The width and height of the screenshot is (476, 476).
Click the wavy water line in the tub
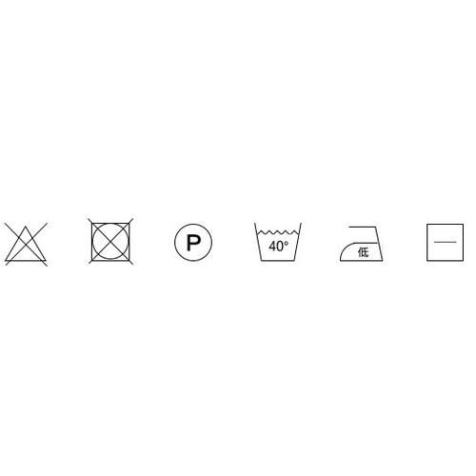[x=278, y=232]
